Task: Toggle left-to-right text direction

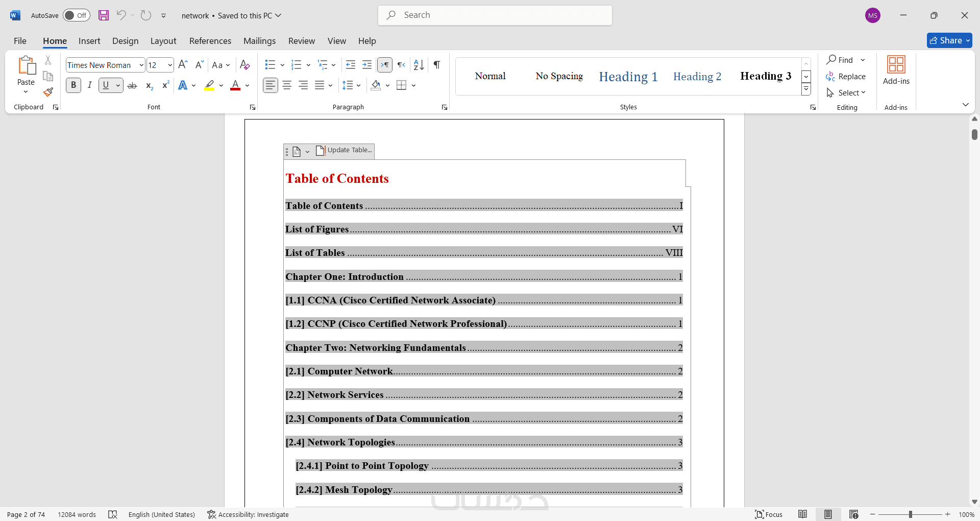Action: pyautogui.click(x=385, y=65)
